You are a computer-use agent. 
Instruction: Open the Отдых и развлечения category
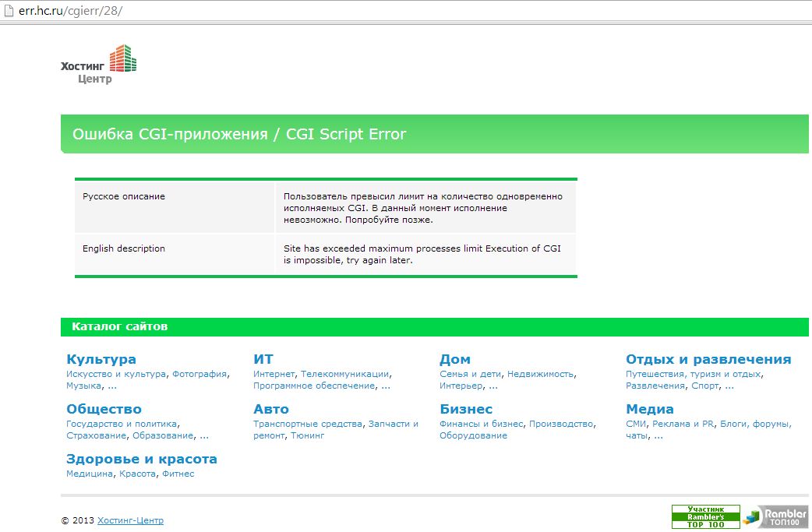(x=708, y=359)
